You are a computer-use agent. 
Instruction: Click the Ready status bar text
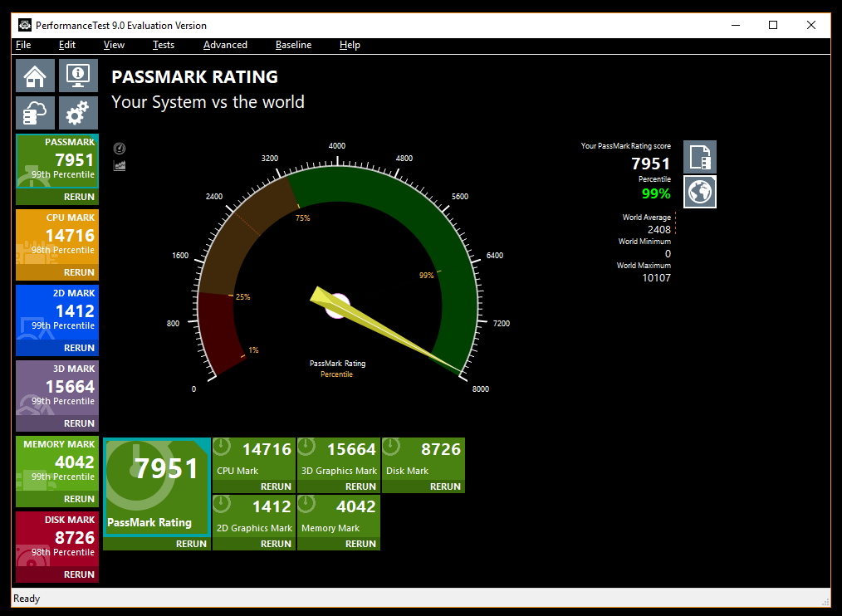[27, 599]
